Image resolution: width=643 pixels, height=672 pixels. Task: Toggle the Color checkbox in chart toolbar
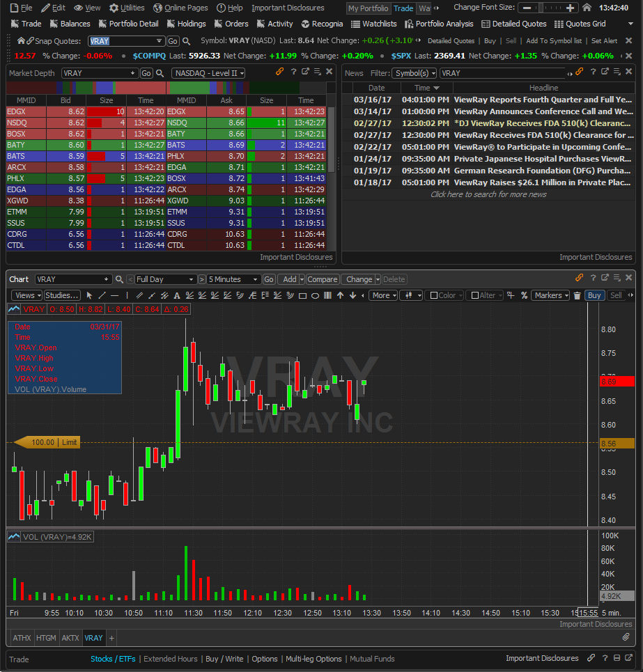pos(434,295)
